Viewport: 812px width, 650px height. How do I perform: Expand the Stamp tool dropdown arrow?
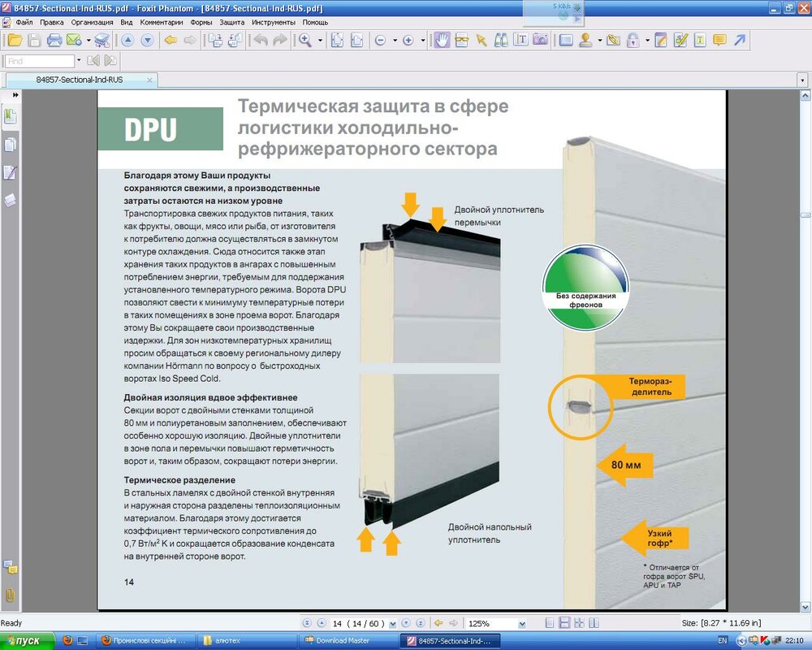pos(600,40)
